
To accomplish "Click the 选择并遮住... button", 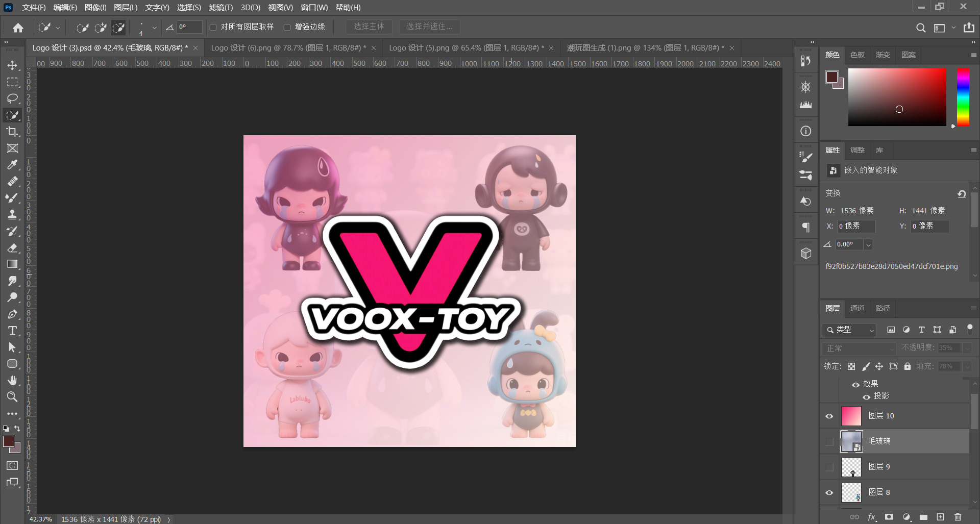I will (429, 27).
